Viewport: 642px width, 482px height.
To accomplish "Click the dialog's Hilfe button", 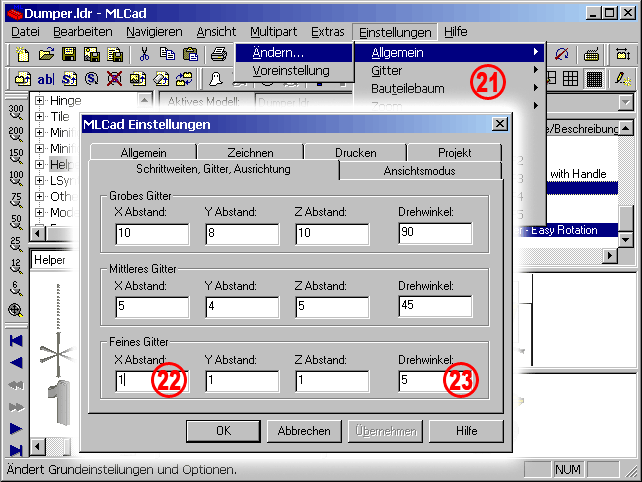I will click(x=466, y=431).
